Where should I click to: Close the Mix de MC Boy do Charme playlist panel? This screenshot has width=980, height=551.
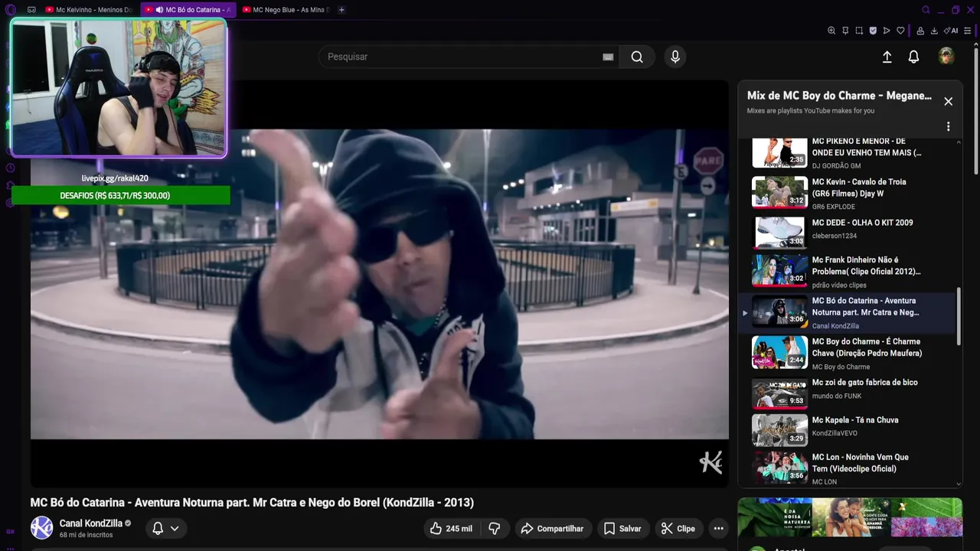[948, 101]
